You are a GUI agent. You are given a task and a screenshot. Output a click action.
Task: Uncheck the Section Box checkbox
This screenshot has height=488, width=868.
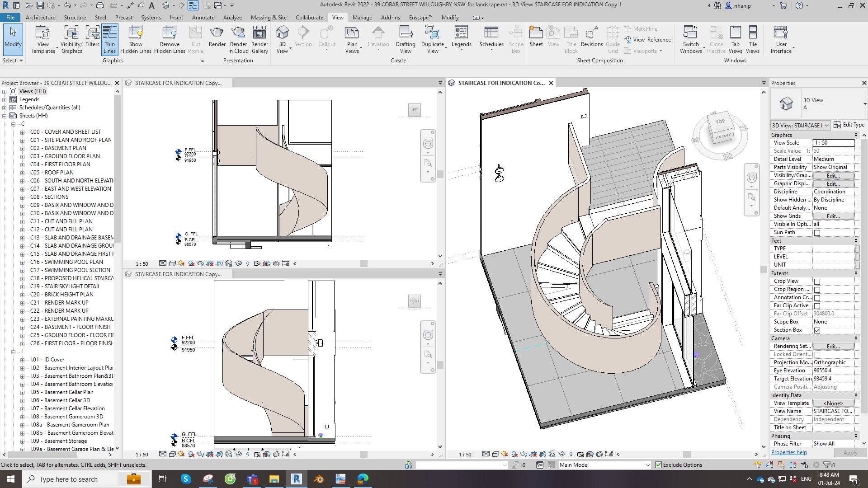[817, 330]
